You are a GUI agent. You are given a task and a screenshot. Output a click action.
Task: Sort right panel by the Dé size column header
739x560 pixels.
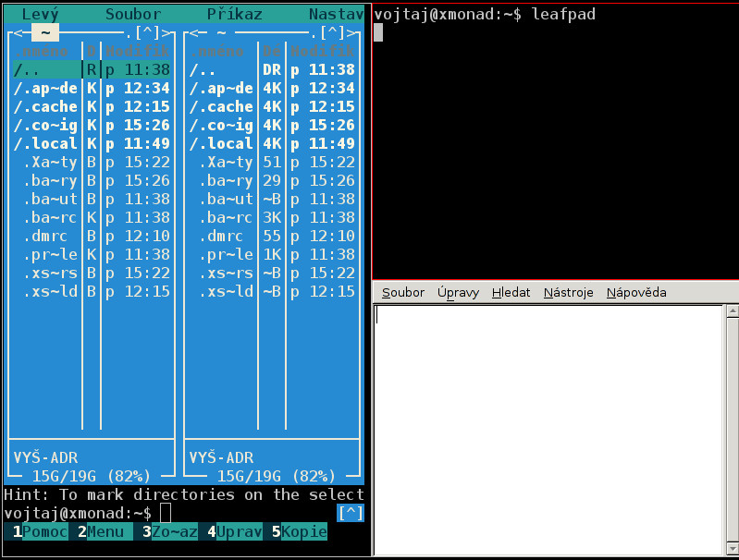(272, 51)
